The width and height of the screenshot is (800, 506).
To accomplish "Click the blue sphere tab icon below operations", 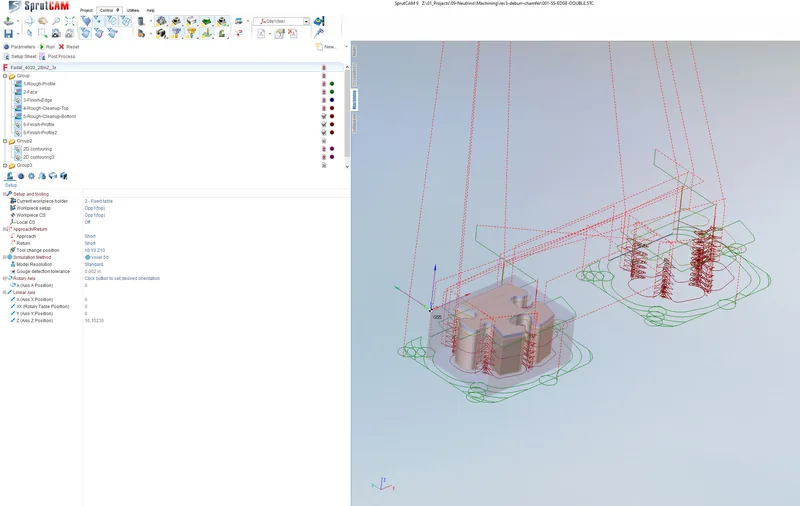I will (21, 176).
